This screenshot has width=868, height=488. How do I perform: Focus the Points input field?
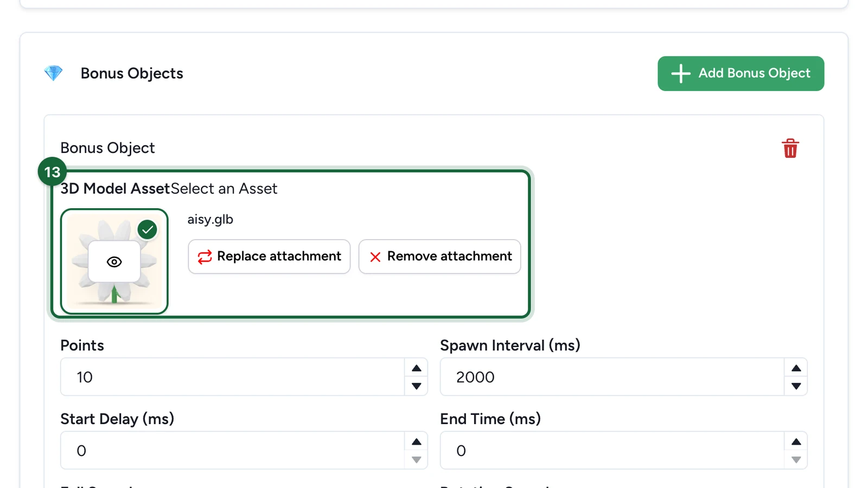(x=233, y=377)
